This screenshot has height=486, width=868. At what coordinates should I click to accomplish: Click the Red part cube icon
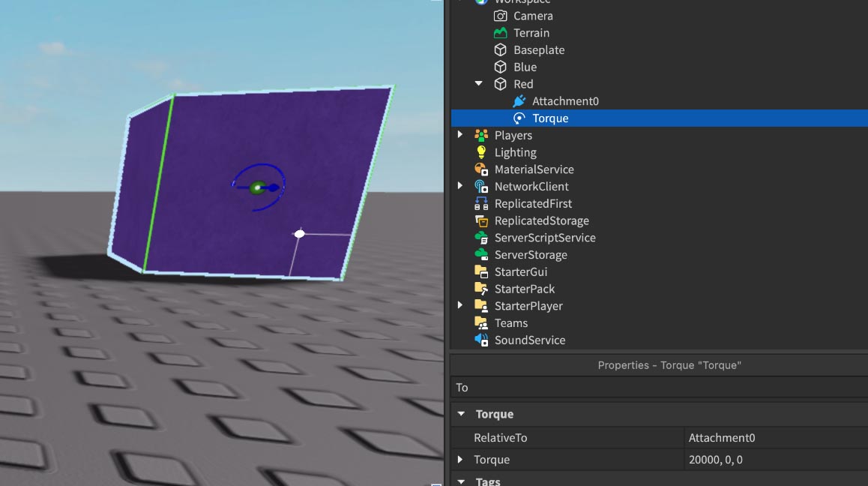500,84
